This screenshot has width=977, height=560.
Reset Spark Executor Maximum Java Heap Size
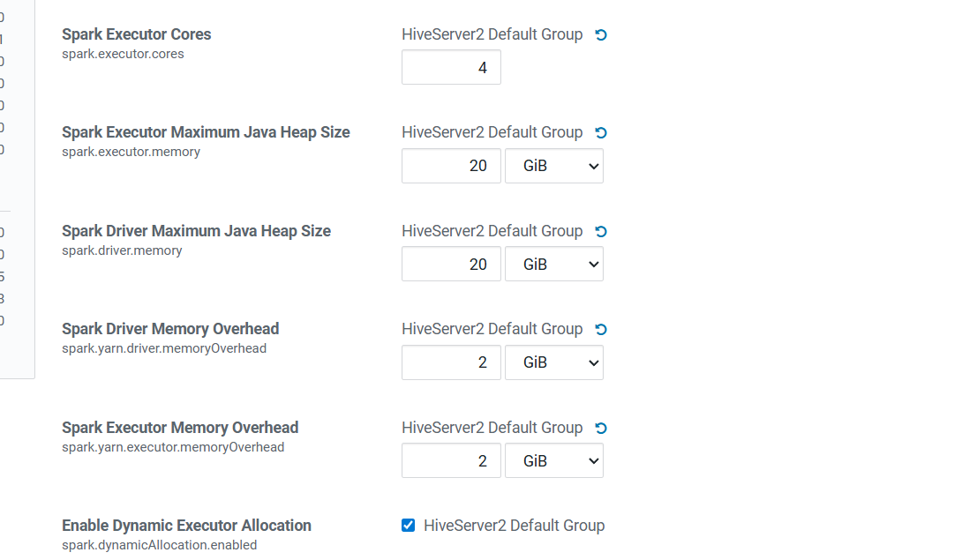601,133
